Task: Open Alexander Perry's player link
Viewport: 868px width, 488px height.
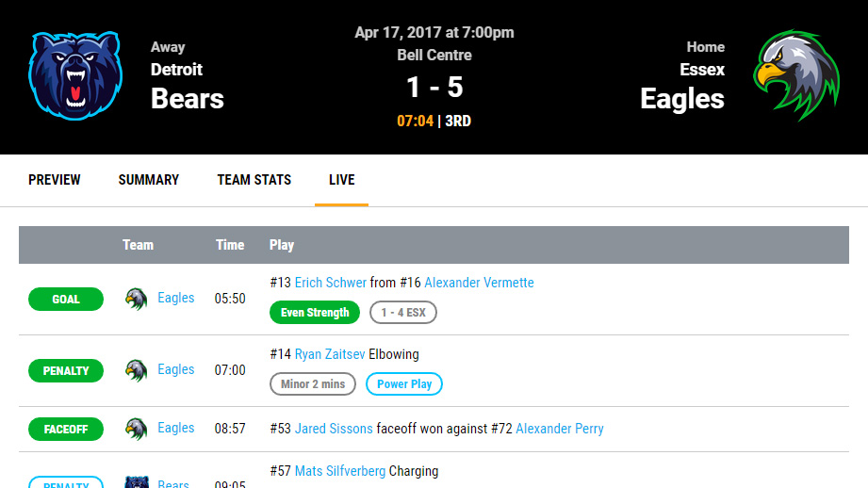Action: coord(560,429)
